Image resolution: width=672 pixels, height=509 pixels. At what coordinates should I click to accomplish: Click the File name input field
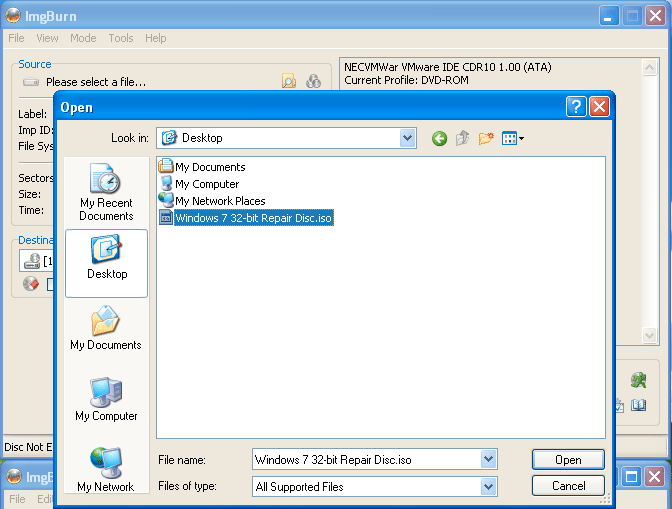click(367, 459)
